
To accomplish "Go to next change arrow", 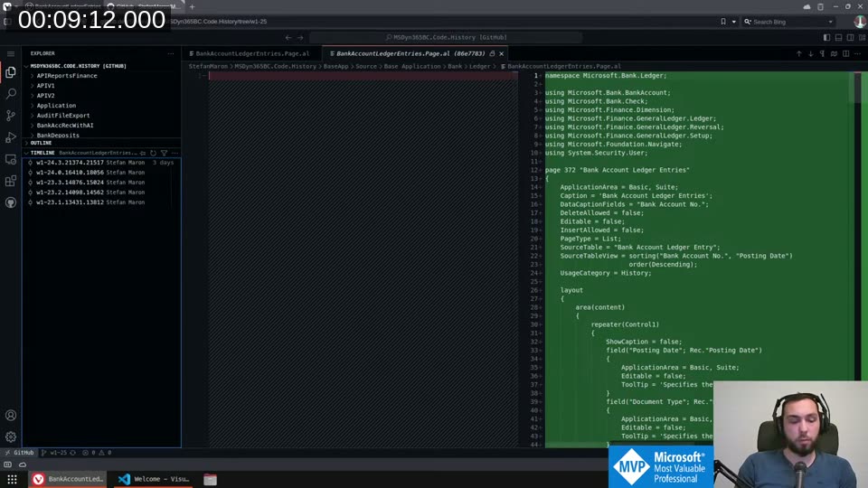I will pyautogui.click(x=810, y=53).
